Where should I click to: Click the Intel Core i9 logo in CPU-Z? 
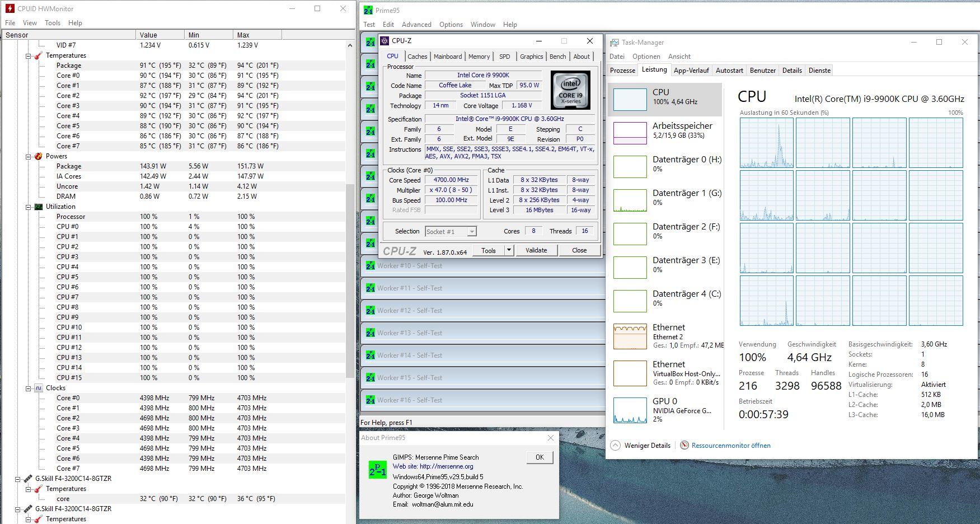tap(570, 90)
